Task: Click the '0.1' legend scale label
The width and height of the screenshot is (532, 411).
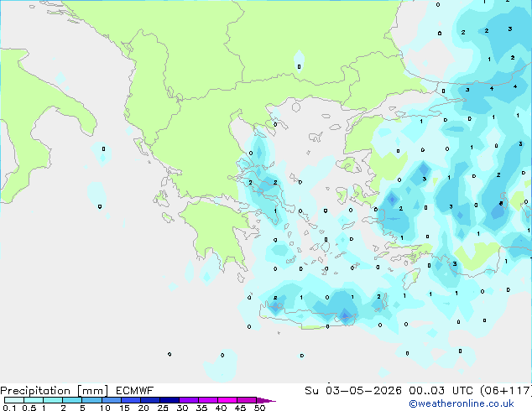Action: point(9,408)
